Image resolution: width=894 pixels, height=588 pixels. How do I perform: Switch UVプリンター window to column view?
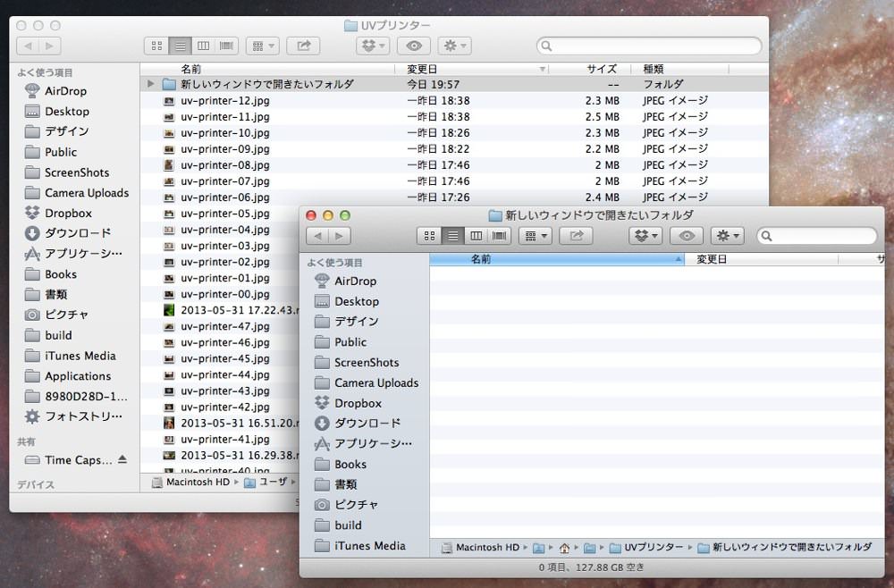coord(204,46)
